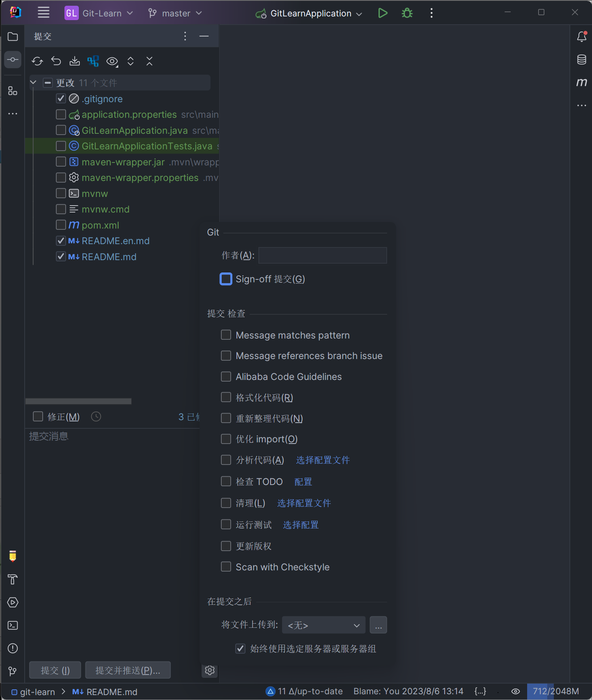Enable the Sign-off commit checkbox
Viewport: 592px width, 700px height.
click(226, 279)
